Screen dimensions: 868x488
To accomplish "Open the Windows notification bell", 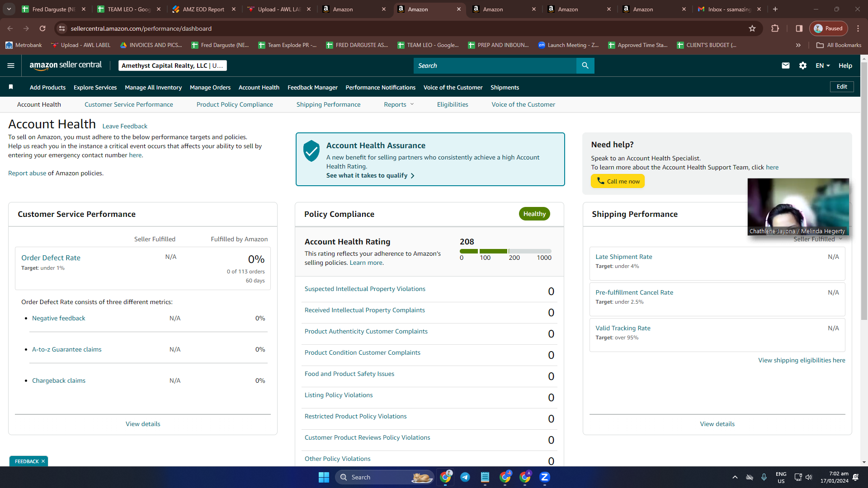I will coord(855,477).
